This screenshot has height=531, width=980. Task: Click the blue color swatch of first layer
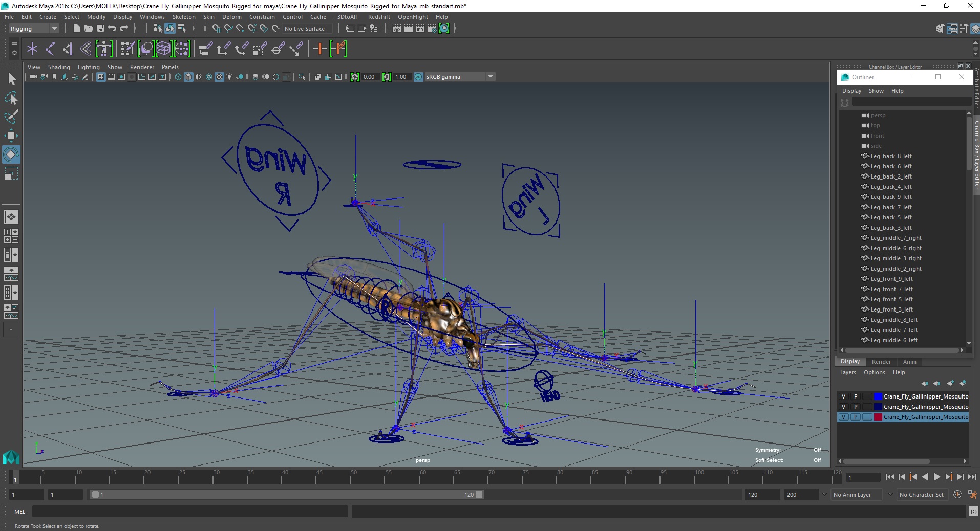[878, 396]
